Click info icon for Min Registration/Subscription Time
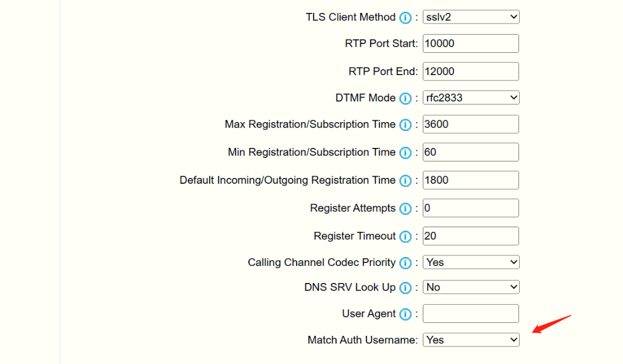The height and width of the screenshot is (364, 623). (x=405, y=153)
